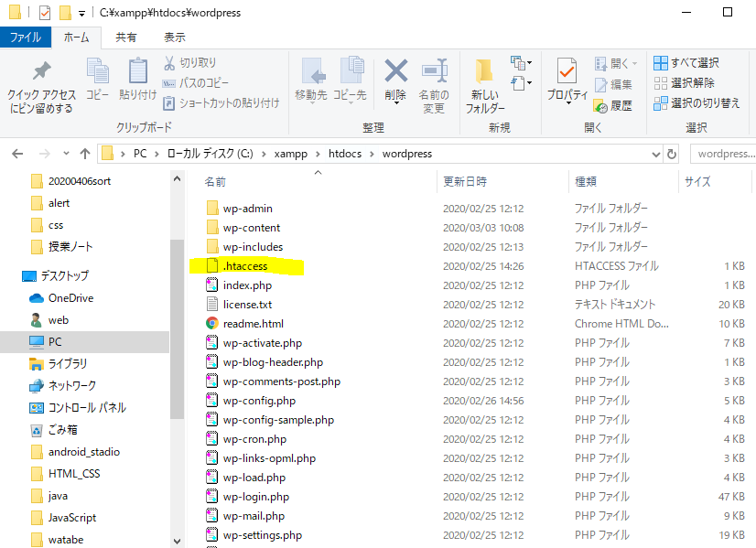Click Invert selection (選択の切り替え)

tap(697, 103)
